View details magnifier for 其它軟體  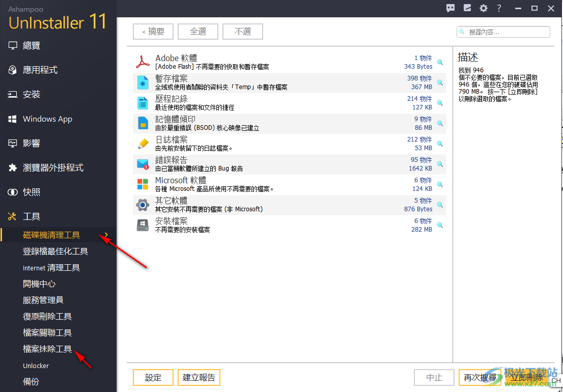coord(440,205)
